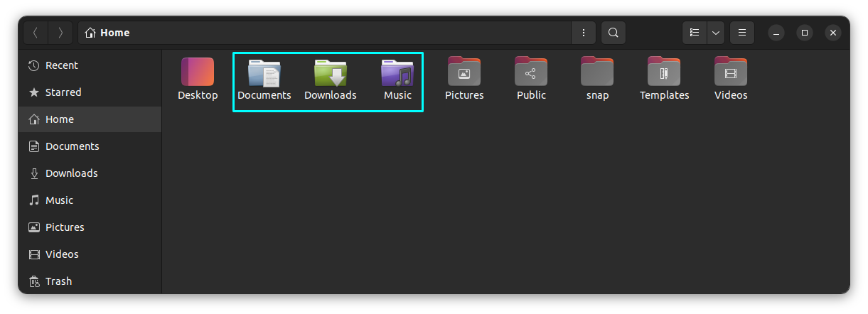Open the search magnifier button
Screen dimensions: 868x314
click(613, 33)
